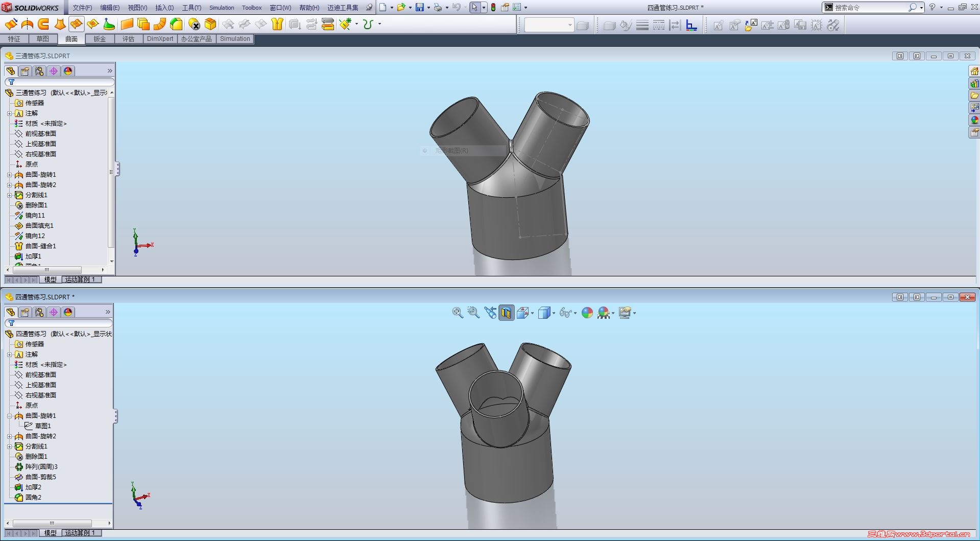Screen dimensions: 980x541
Task: Expand 注解 in 四通管练习 tree
Action: point(9,355)
